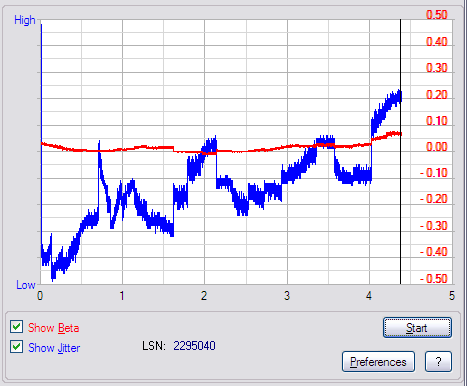Click the 0.20 value on the beta axis
Viewport: 467px width, 386px height.
pyautogui.click(x=437, y=95)
